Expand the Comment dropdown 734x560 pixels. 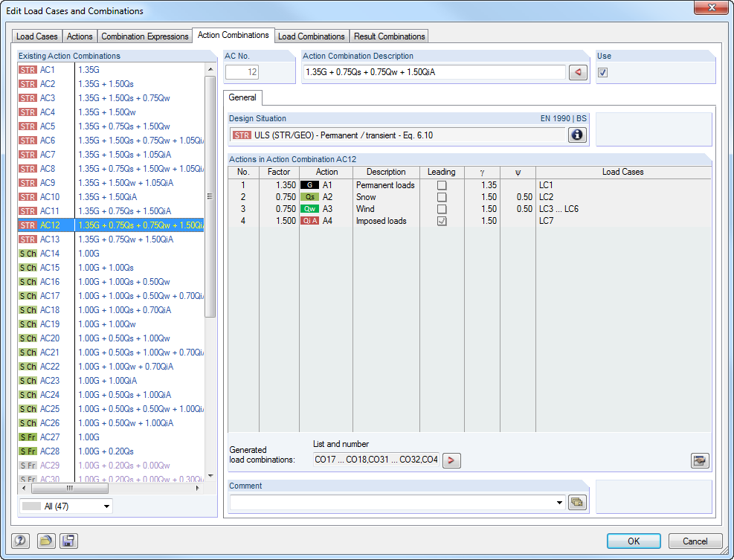(x=559, y=503)
